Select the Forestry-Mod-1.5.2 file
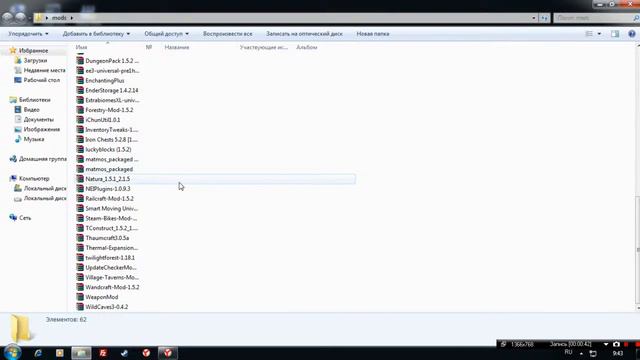This screenshot has width=640, height=360. pyautogui.click(x=105, y=110)
